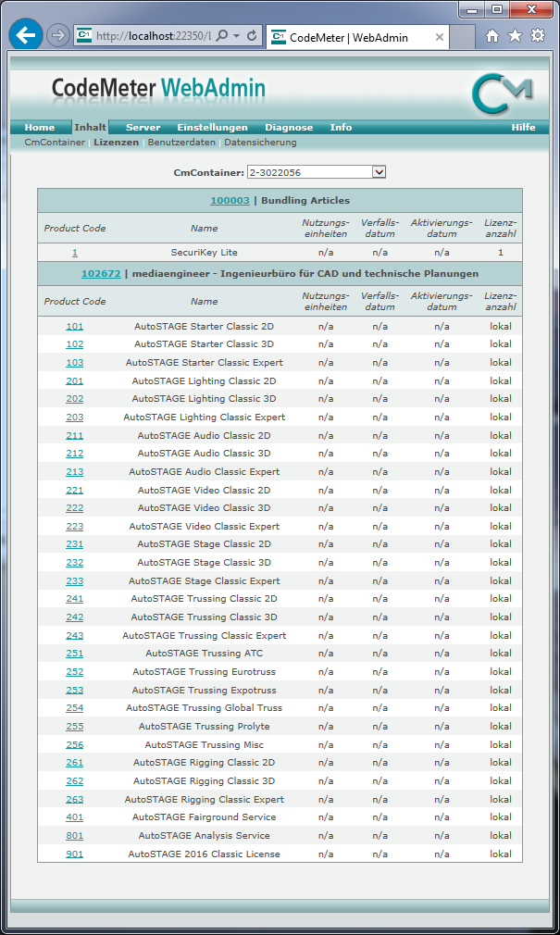This screenshot has width=560, height=935.
Task: Click AutoStage Stage Classic 3D name
Action: [204, 562]
